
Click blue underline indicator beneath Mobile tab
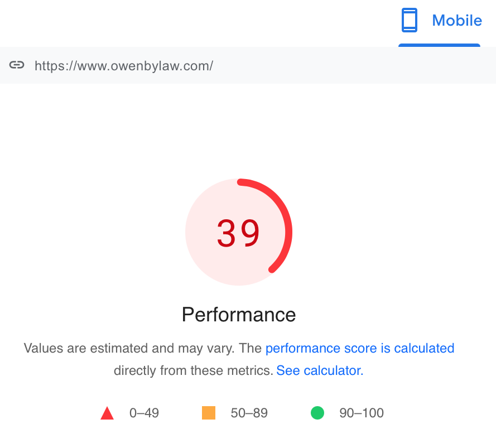[x=439, y=45]
